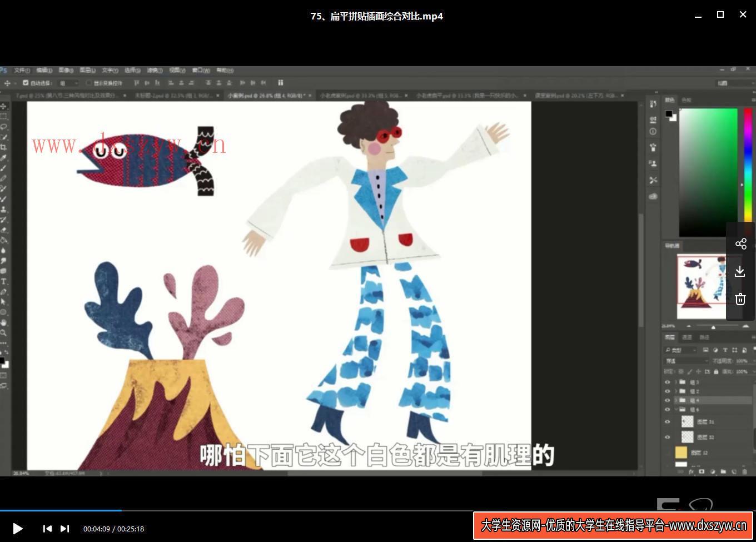Image resolution: width=756 pixels, height=542 pixels.
Task: Skip to previous video
Action: tap(47, 529)
